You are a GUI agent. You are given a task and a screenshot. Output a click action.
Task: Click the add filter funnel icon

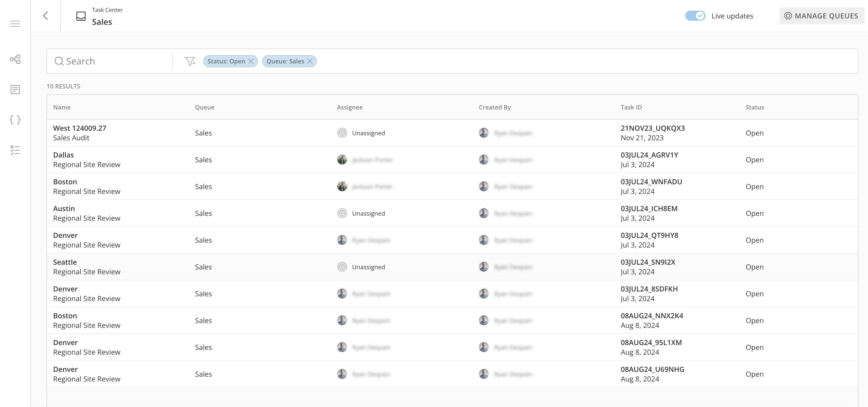190,61
